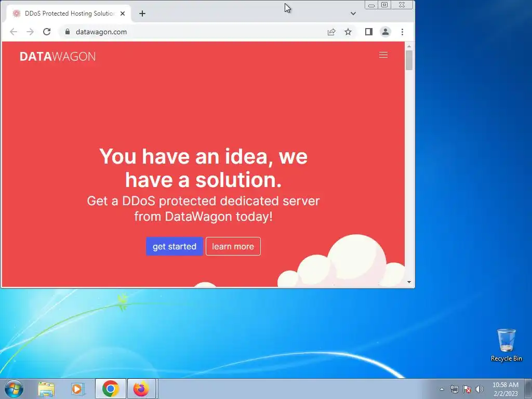Open the volume control tray icon
The image size is (532, 399).
coord(480,389)
